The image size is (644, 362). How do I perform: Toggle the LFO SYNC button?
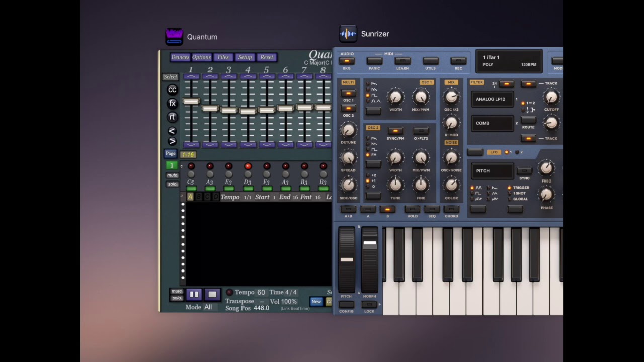(524, 171)
